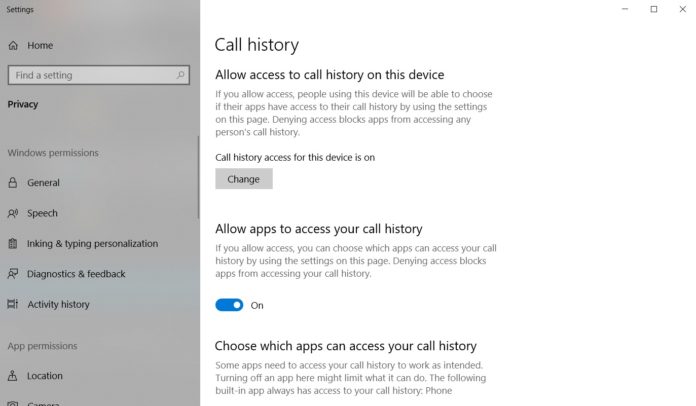Click 'Choose which apps can access your call history'
This screenshot has width=696, height=406.
pos(346,346)
